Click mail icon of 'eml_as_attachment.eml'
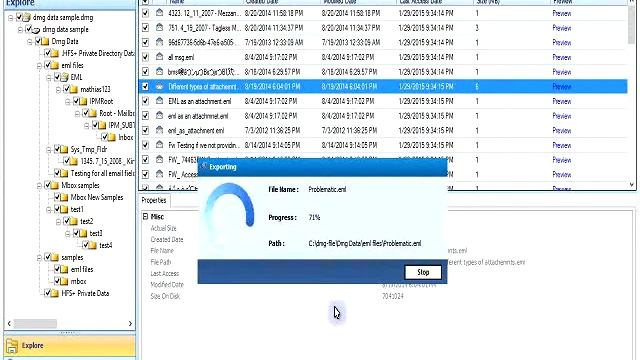640x360 pixels. [159, 131]
